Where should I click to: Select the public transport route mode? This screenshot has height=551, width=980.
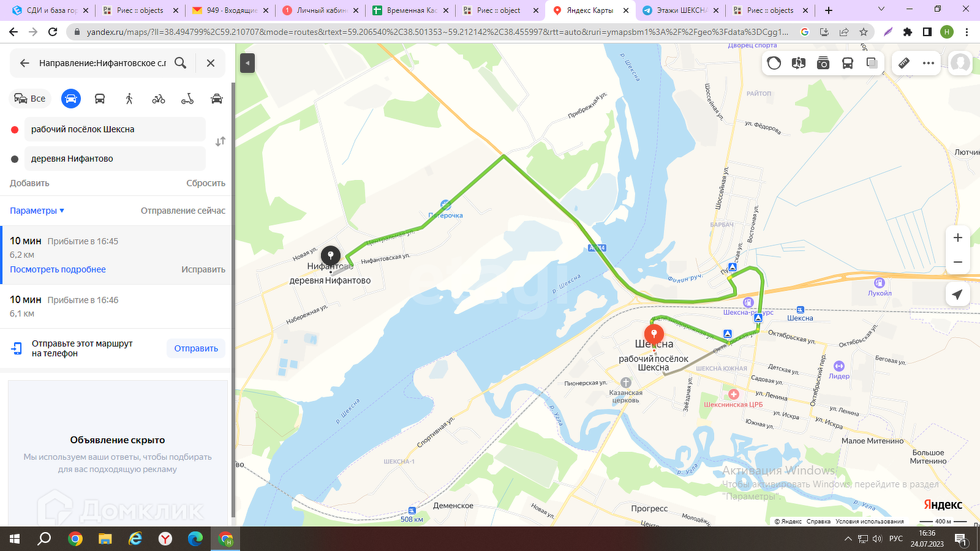click(100, 99)
